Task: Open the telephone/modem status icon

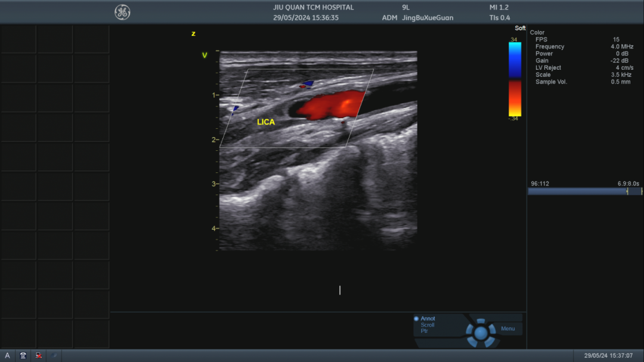Action: click(x=23, y=355)
